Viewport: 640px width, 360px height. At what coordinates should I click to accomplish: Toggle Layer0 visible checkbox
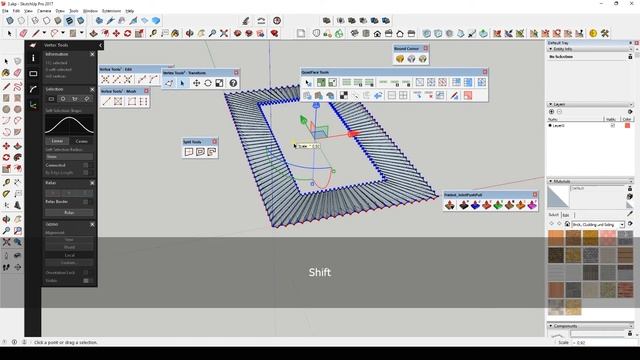(x=613, y=125)
